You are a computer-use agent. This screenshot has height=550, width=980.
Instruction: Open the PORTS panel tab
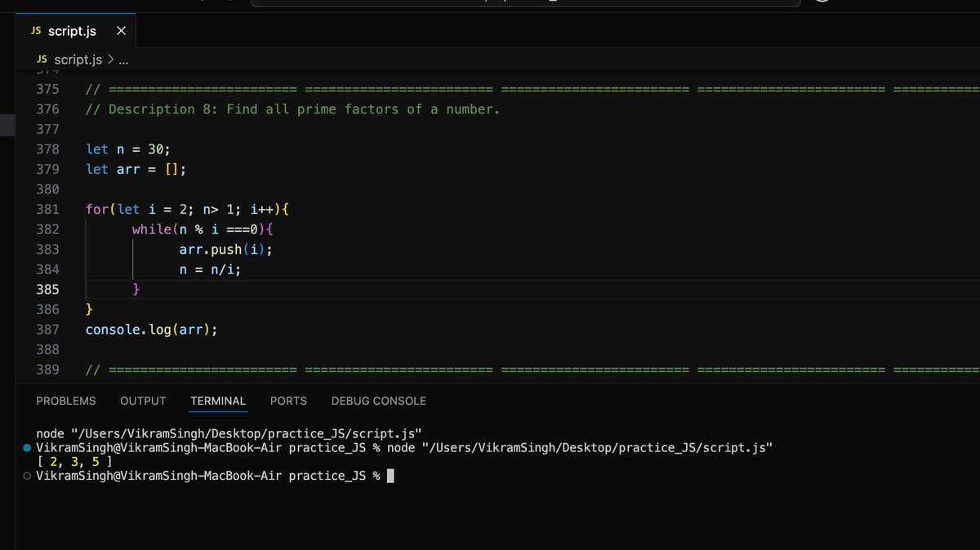coord(288,401)
